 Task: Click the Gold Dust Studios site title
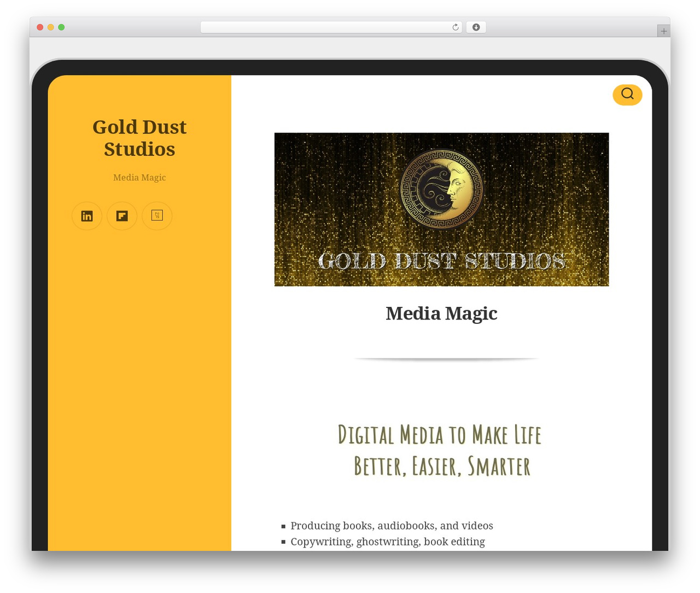click(139, 138)
